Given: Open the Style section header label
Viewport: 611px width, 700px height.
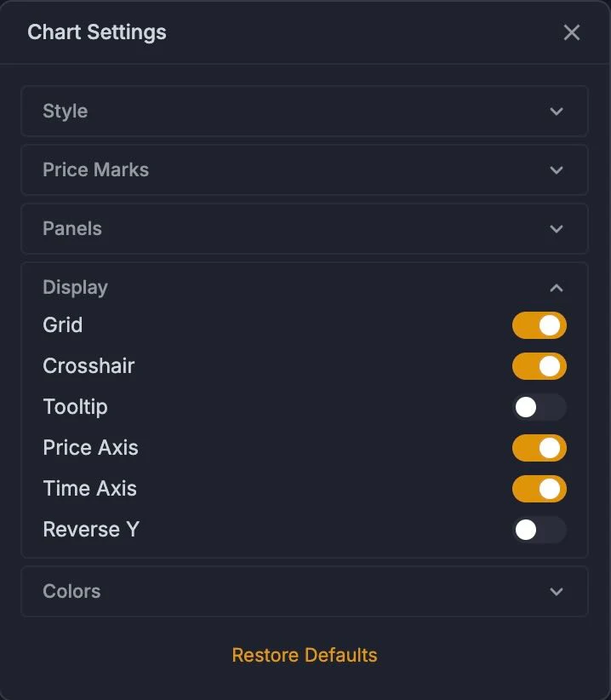Looking at the screenshot, I should [66, 112].
